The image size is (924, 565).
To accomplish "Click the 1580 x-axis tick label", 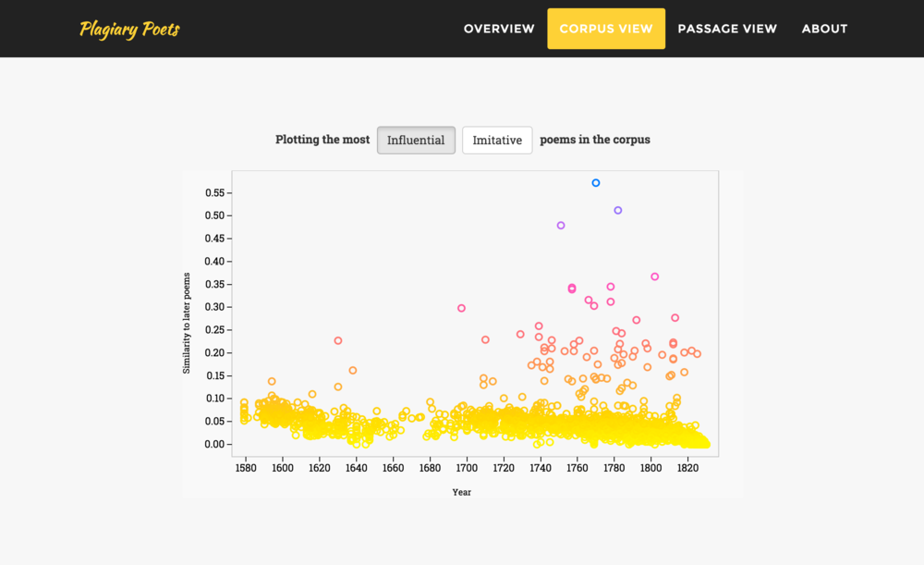I will coord(246,468).
